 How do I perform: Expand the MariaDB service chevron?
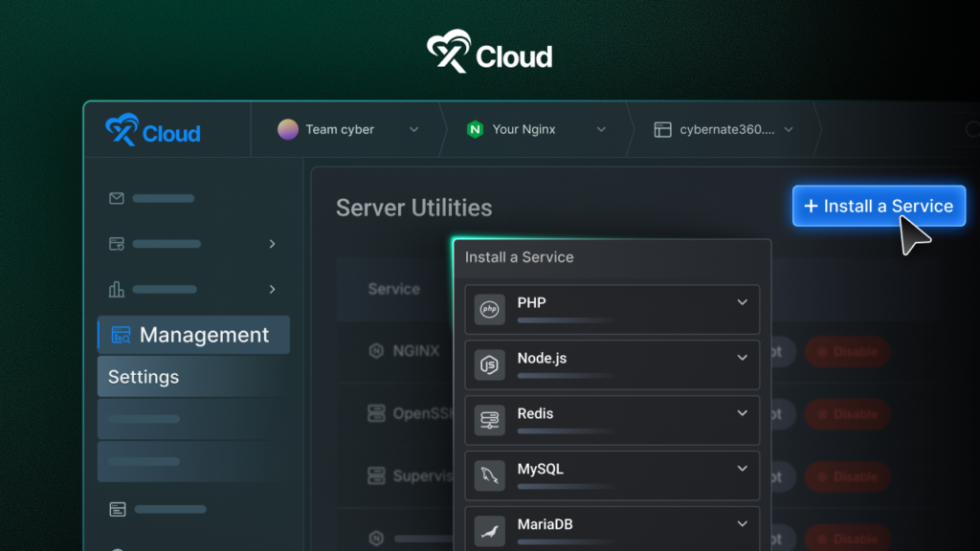click(x=742, y=524)
